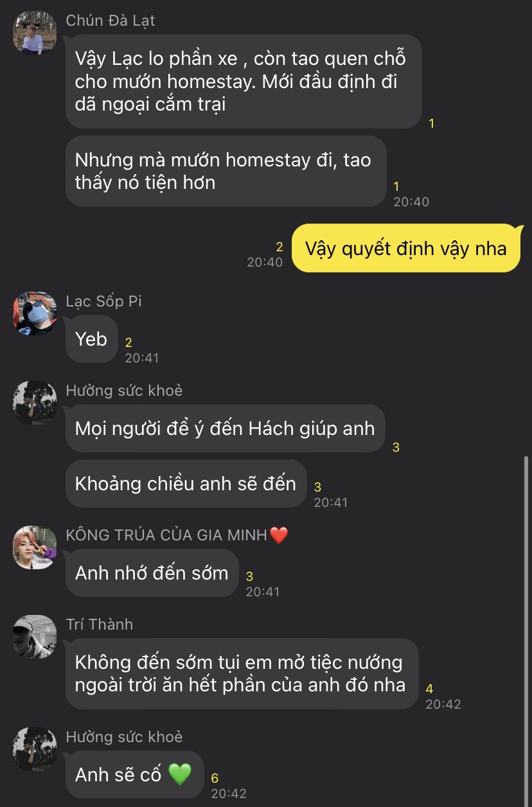Select message 'Nhưng mà mướn homestay đi'
Image resolution: width=532 pixels, height=807 pixels.
(226, 171)
